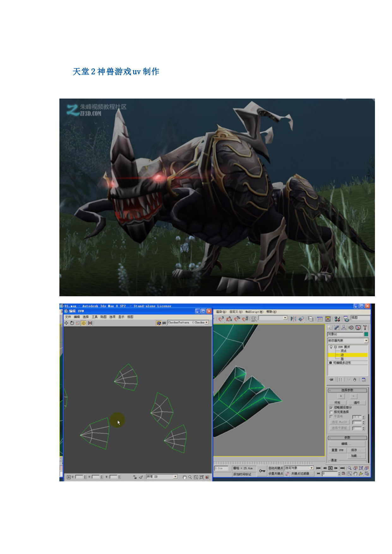
Task: Click the Mirror icon in the Edit UVW toolbar
Action: (90, 323)
